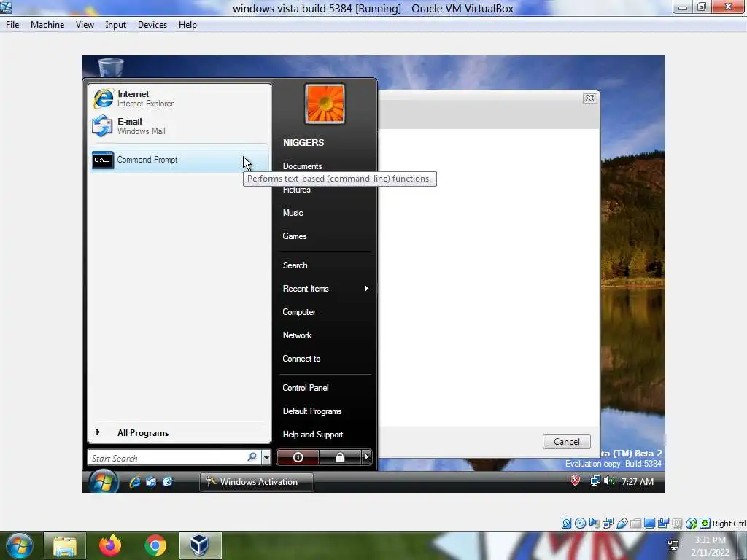The width and height of the screenshot is (747, 560).
Task: Open the shutdown options arrow beside lock
Action: (366, 457)
